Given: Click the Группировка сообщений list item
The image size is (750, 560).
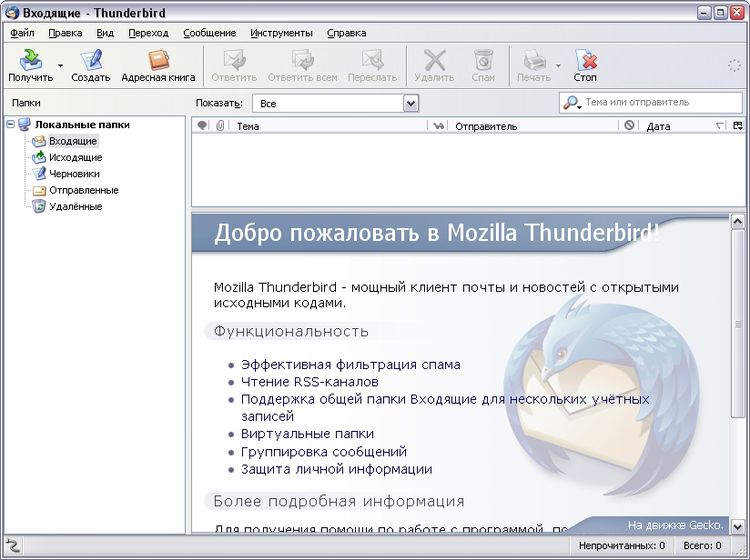Looking at the screenshot, I should tap(324, 451).
